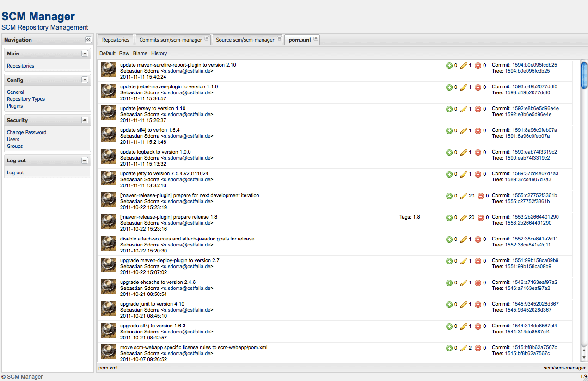Close the pom.xml tab
The width and height of the screenshot is (588, 381).
316,39
